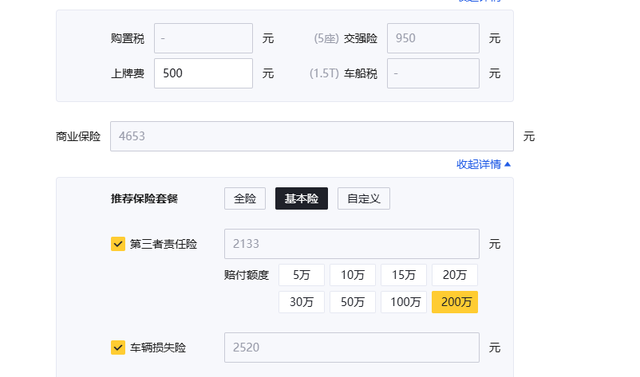
Task: Choose 10万 compensation limit
Action: (x=353, y=275)
